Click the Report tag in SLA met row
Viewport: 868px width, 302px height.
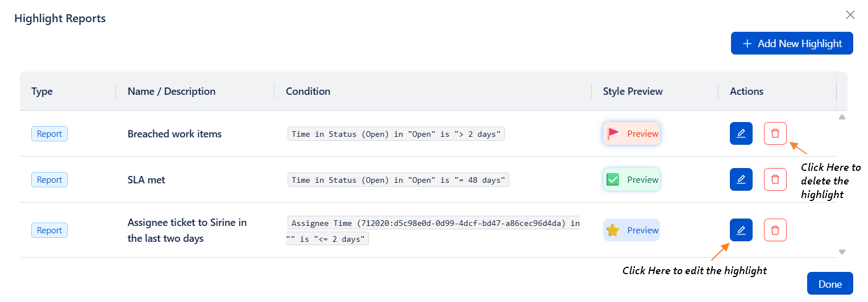tap(49, 180)
